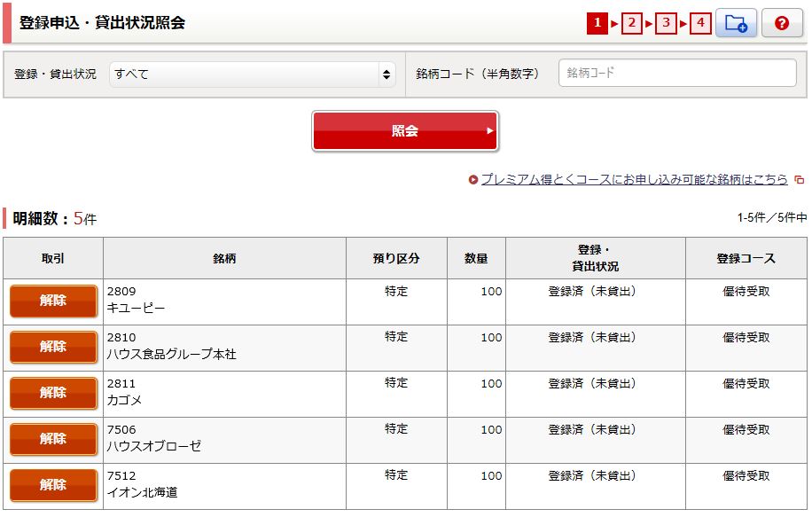This screenshot has height=517, width=812.
Task: Click 解除 for 7512 イオン北海道
Action: coord(53,486)
